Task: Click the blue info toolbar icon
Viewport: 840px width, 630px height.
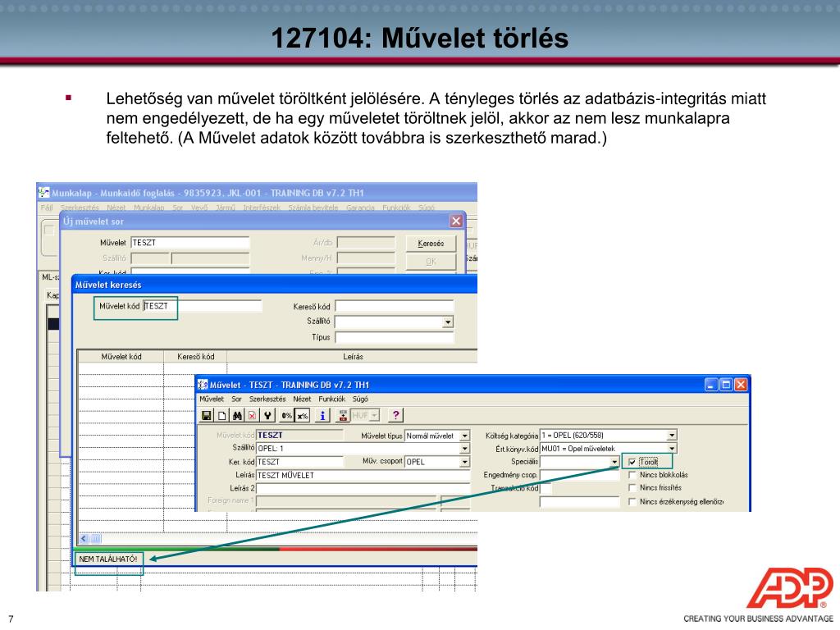Action: coord(322,415)
